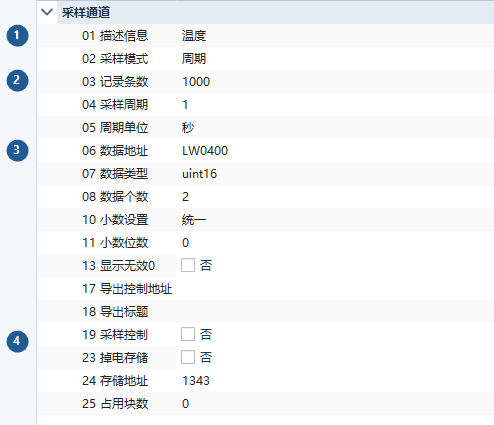The image size is (494, 425).
Task: Select the 18 导出标题 property label
Action: pos(115,312)
